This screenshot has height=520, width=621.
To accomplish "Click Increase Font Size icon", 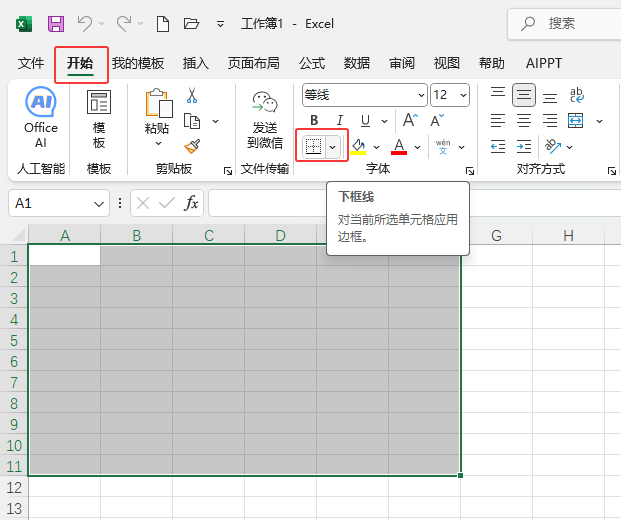I will (x=410, y=120).
